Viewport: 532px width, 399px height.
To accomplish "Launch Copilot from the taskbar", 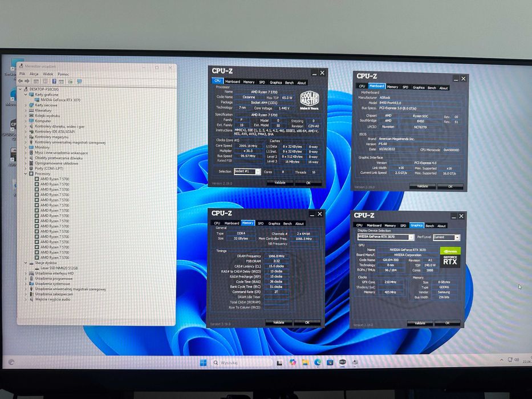I will click(x=293, y=363).
